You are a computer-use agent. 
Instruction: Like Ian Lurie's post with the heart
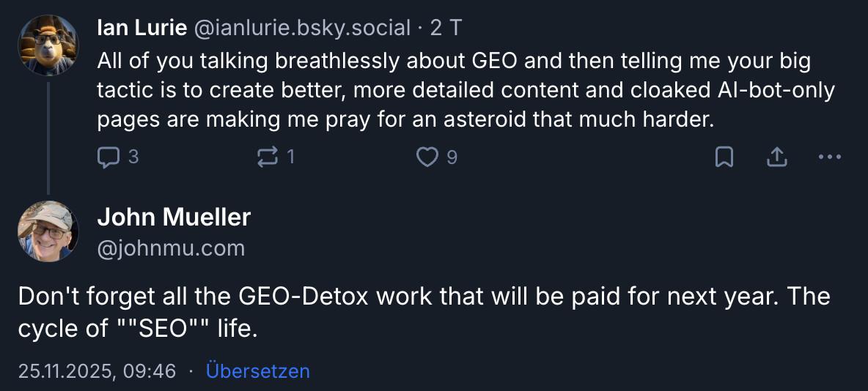[x=427, y=157]
